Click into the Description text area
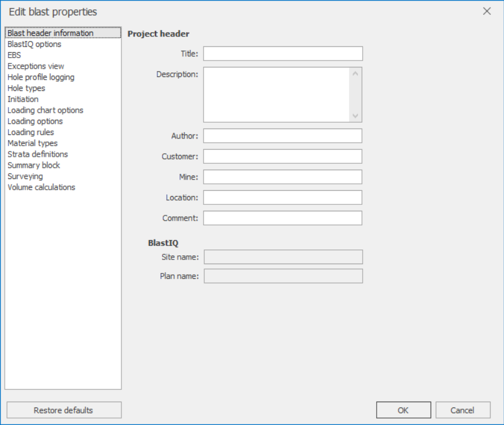 tap(276, 95)
